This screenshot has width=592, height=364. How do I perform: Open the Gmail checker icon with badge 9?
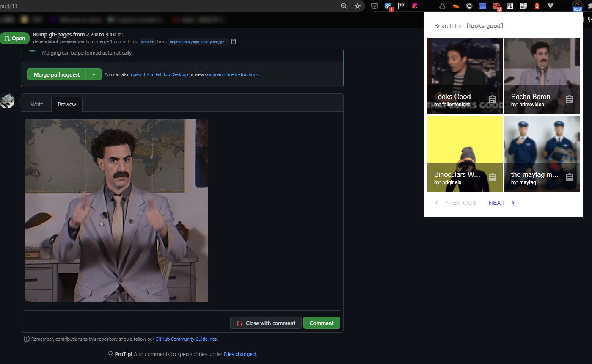coord(497,6)
